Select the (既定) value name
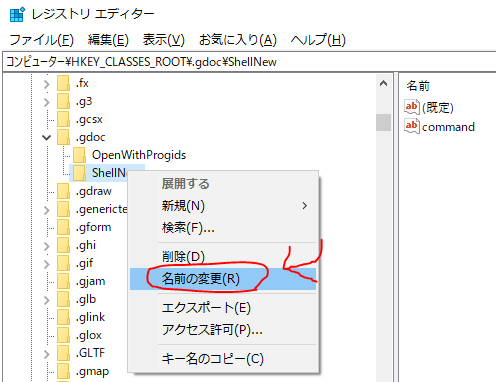The height and width of the screenshot is (382, 496). coord(438,108)
